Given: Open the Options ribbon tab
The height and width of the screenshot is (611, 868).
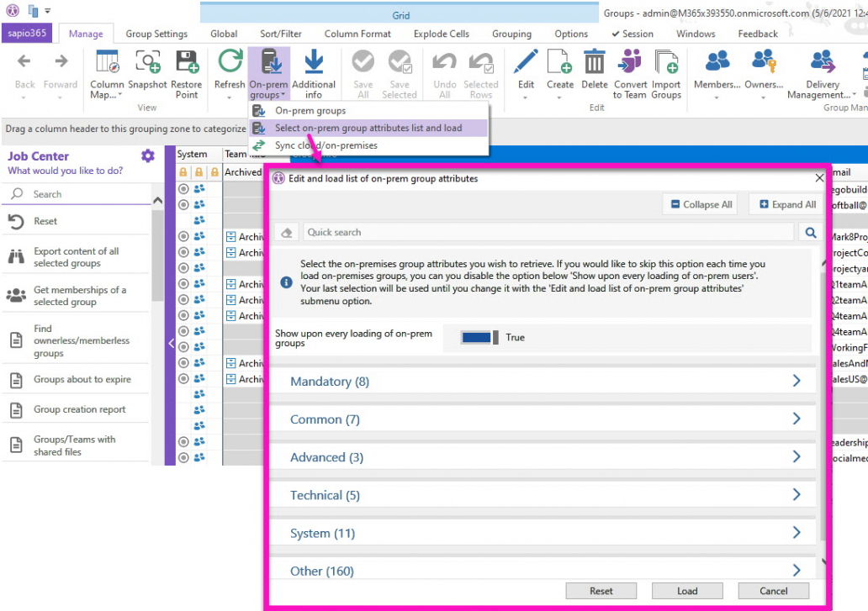Looking at the screenshot, I should point(571,34).
